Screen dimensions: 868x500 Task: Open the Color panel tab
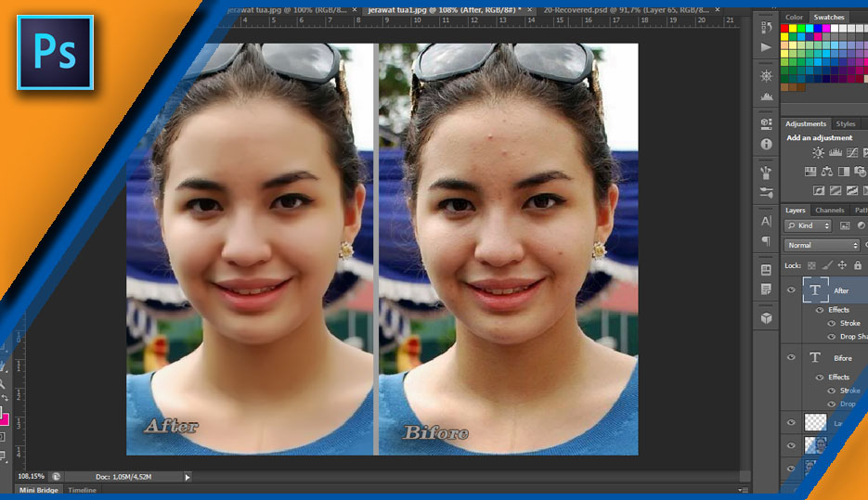click(794, 17)
